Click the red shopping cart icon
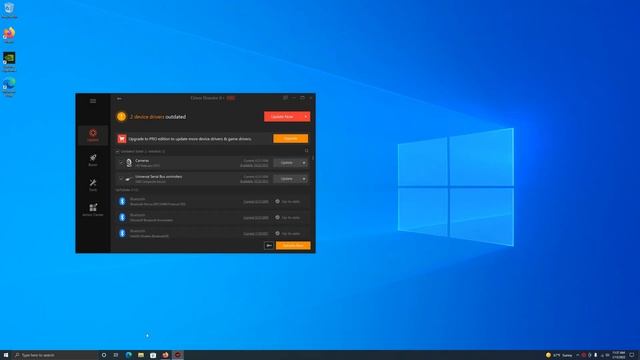The height and width of the screenshot is (360, 640). [x=122, y=139]
